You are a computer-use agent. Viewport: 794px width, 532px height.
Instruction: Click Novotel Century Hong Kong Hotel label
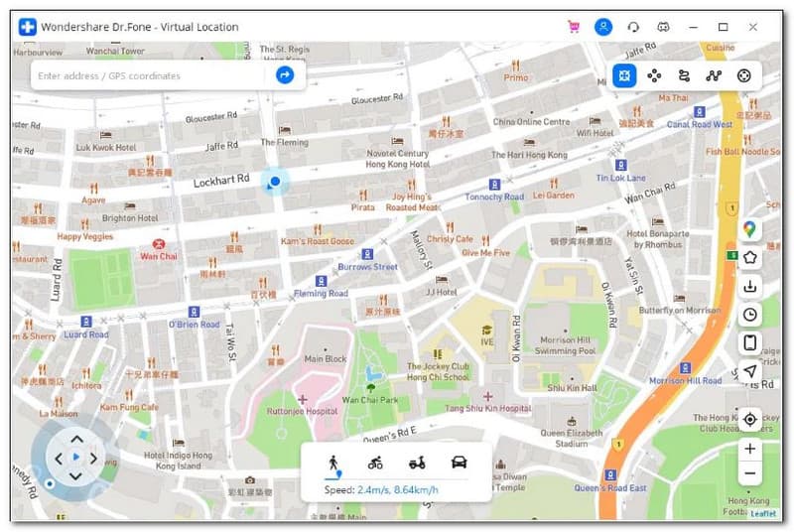[x=398, y=159]
